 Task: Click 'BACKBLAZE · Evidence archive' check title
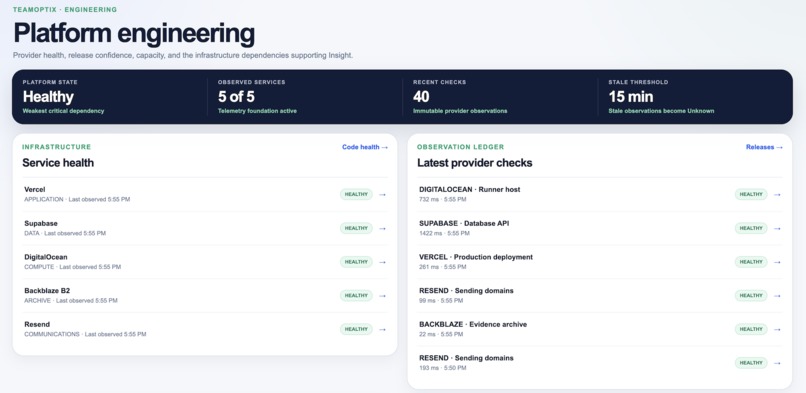[x=473, y=324]
